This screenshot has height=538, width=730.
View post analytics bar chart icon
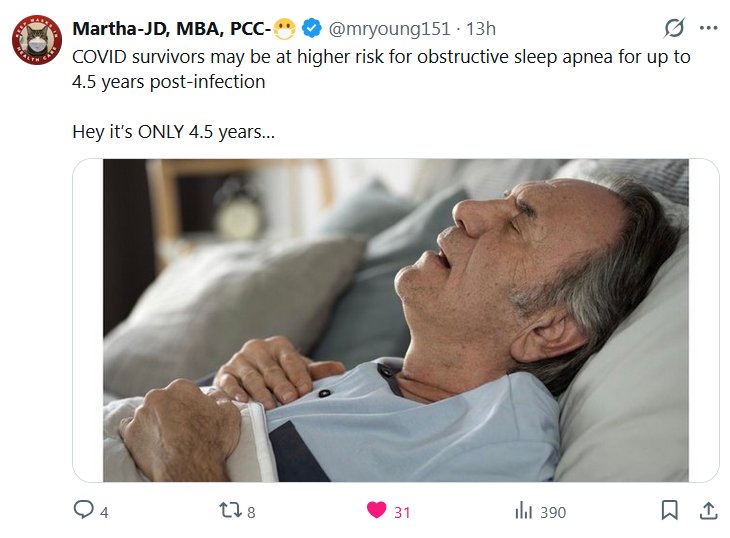coord(523,511)
